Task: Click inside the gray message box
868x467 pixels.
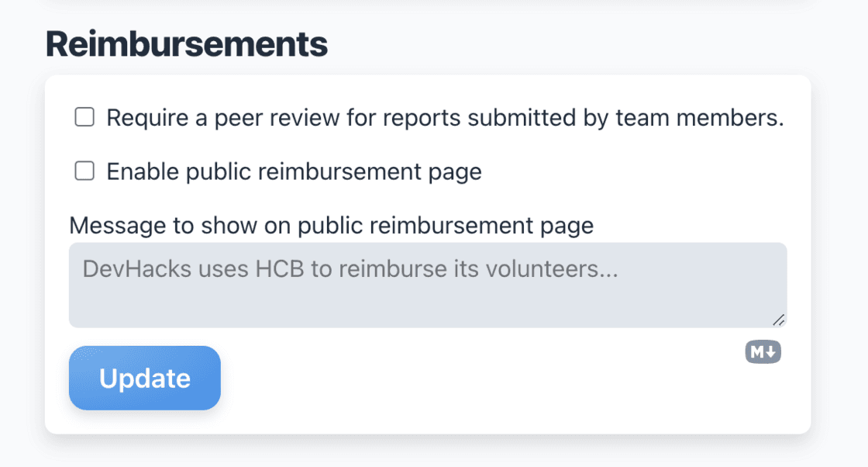Action: pyautogui.click(x=428, y=299)
